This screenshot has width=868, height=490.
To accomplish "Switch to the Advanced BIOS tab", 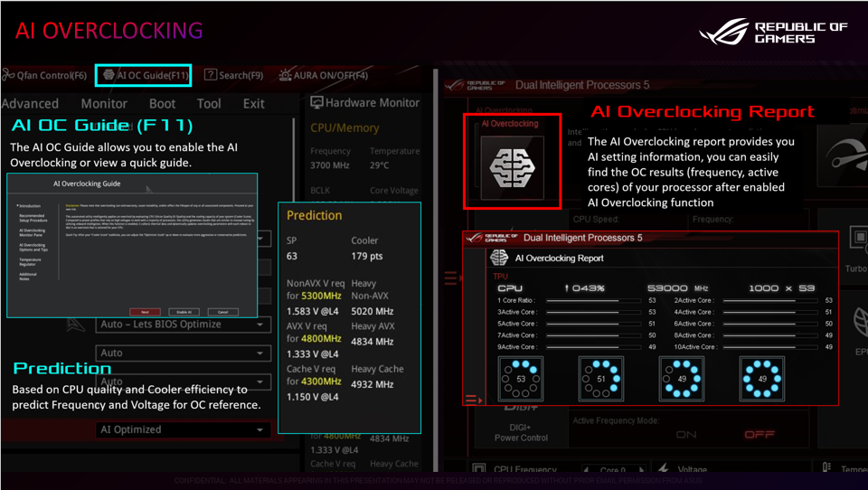I will pyautogui.click(x=30, y=104).
